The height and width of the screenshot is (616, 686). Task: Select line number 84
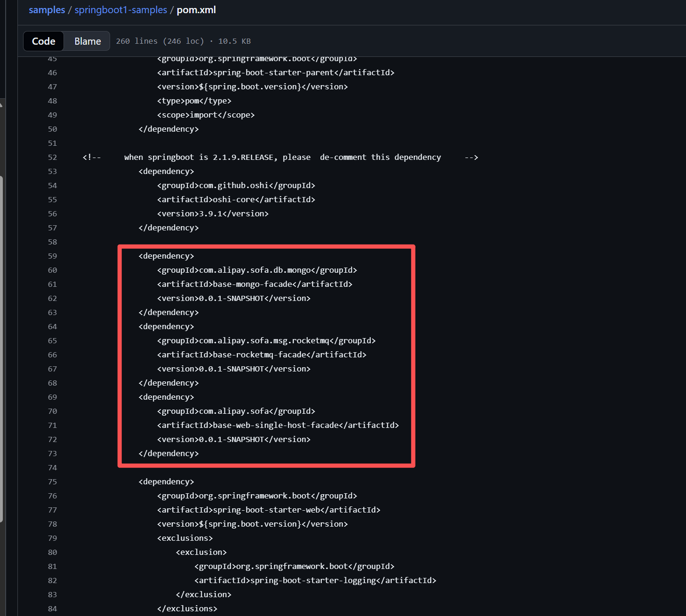[52, 609]
